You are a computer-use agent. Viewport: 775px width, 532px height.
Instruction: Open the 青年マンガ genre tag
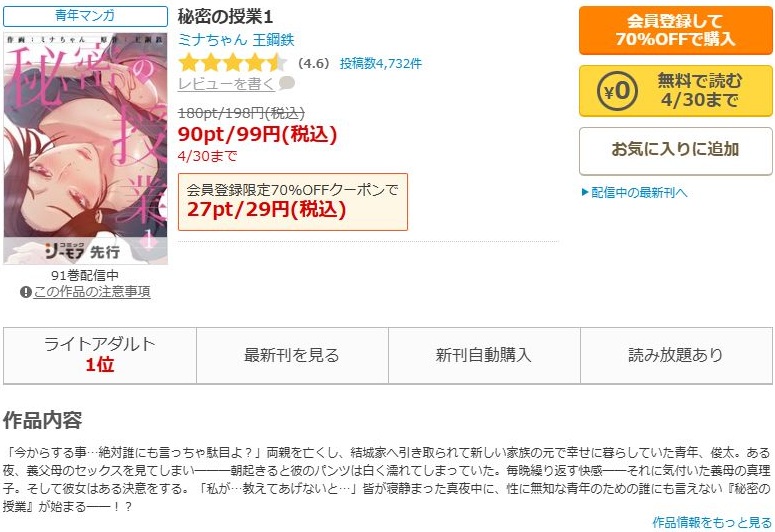(x=85, y=16)
